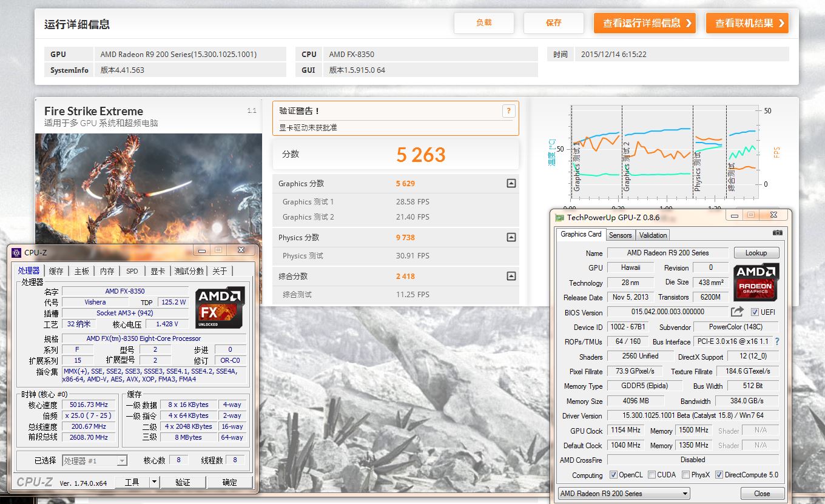Click the AMD Radeon Graphics logo
The width and height of the screenshot is (825, 504).
(x=756, y=282)
